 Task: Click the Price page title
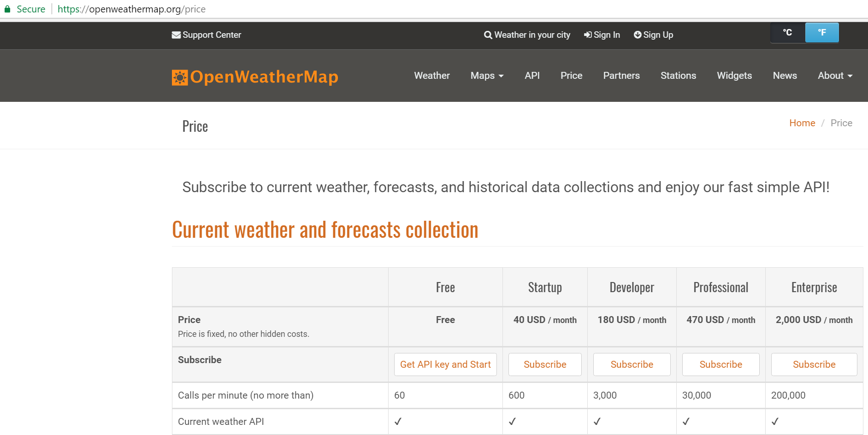(x=195, y=126)
